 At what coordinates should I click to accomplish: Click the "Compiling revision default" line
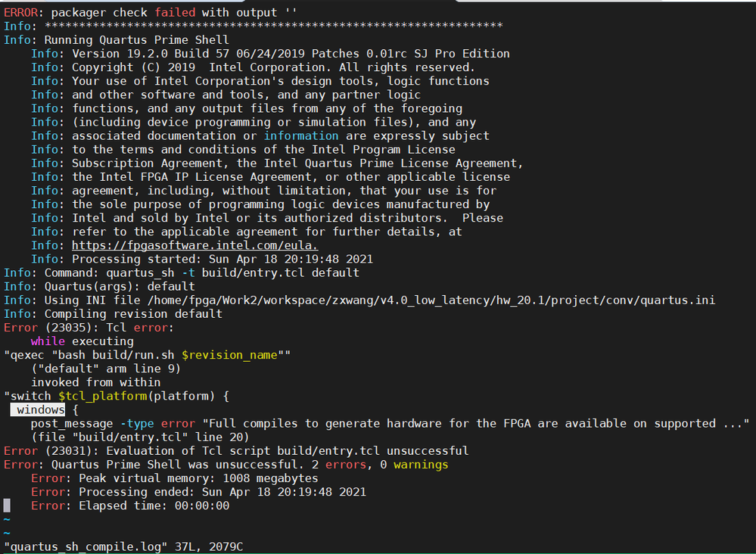113,314
